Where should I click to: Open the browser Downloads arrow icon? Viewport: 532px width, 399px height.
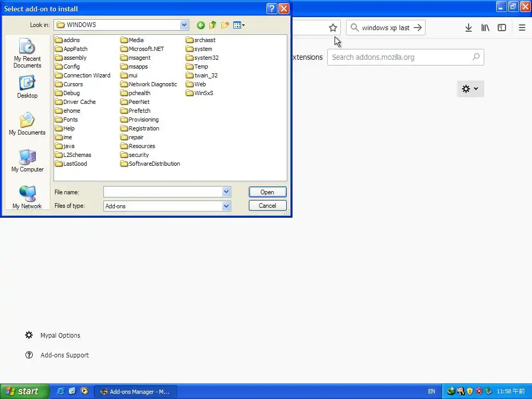[469, 28]
